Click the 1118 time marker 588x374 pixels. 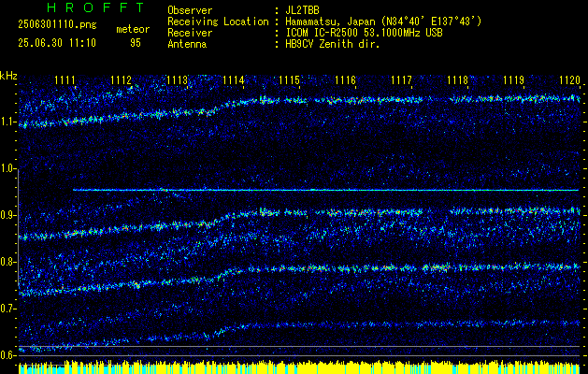click(457, 79)
